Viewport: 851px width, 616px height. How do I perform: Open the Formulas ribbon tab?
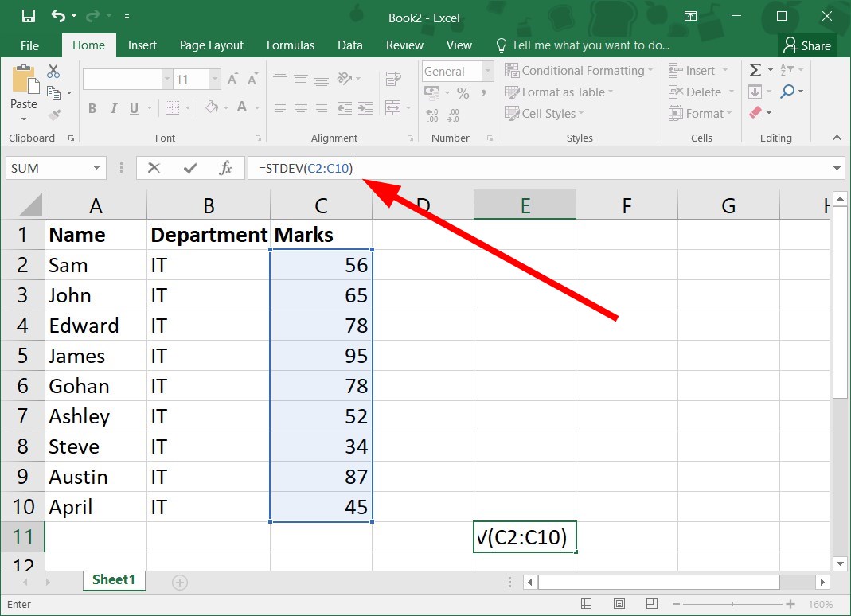tap(291, 45)
